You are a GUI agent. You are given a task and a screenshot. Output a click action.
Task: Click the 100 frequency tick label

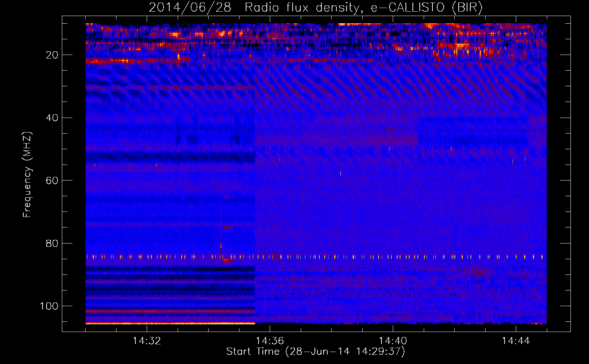pos(50,306)
